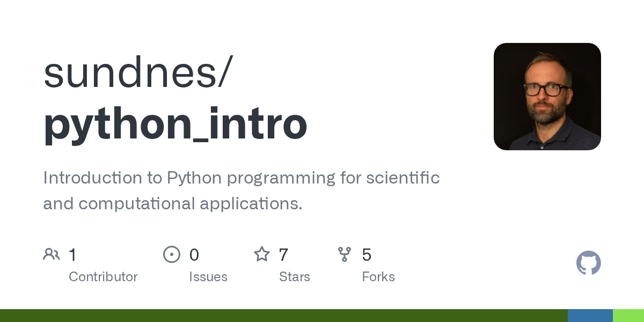The image size is (644, 322).
Task: Click the contributor count 1
Action: pos(72,255)
